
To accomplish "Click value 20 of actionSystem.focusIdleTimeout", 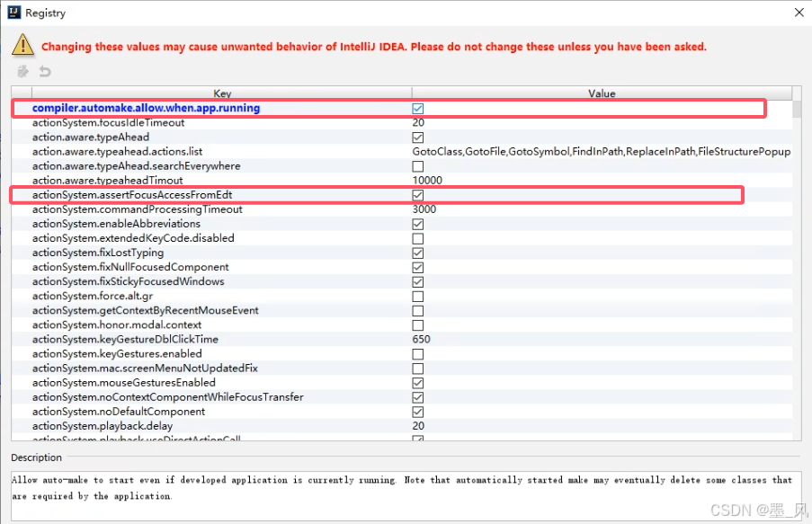I will coord(418,123).
